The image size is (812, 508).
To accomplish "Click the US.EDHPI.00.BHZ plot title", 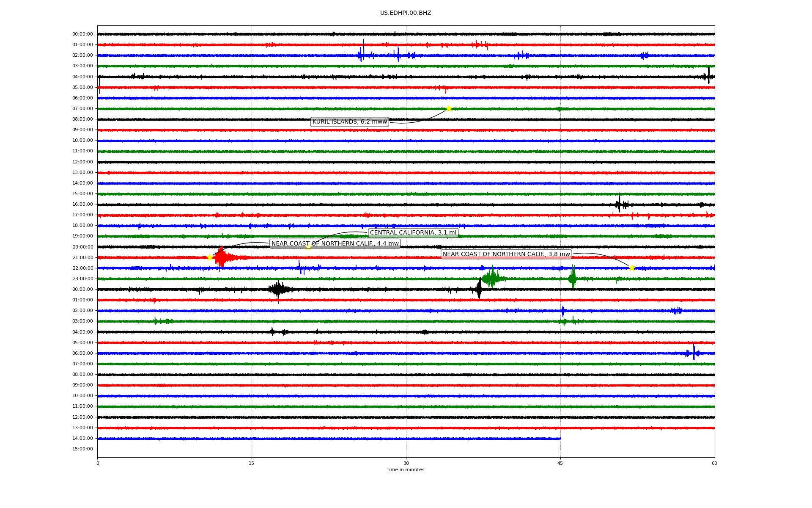I will [x=405, y=13].
